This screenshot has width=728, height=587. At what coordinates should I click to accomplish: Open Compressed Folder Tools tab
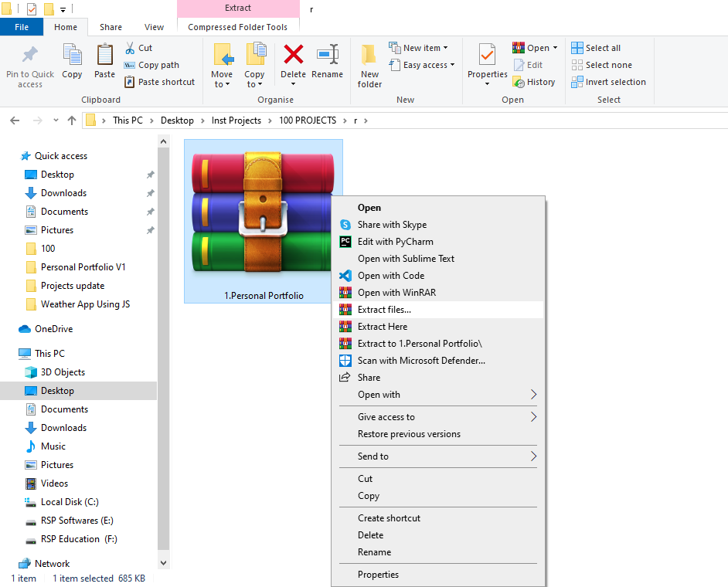(x=238, y=27)
